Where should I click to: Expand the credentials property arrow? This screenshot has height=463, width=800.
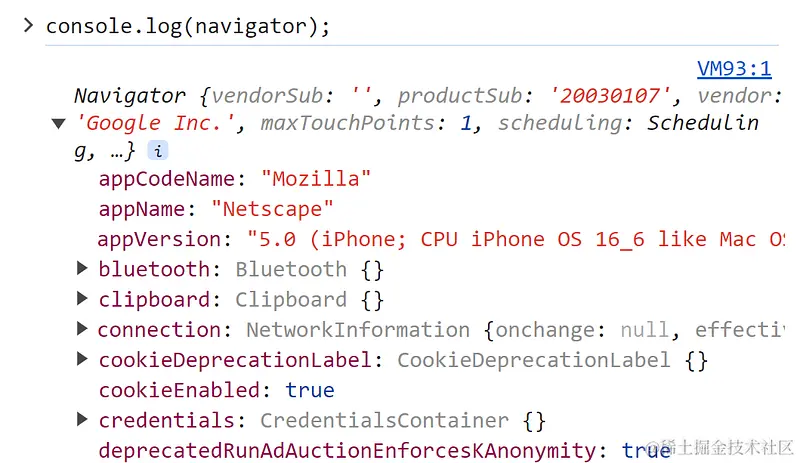pos(82,419)
